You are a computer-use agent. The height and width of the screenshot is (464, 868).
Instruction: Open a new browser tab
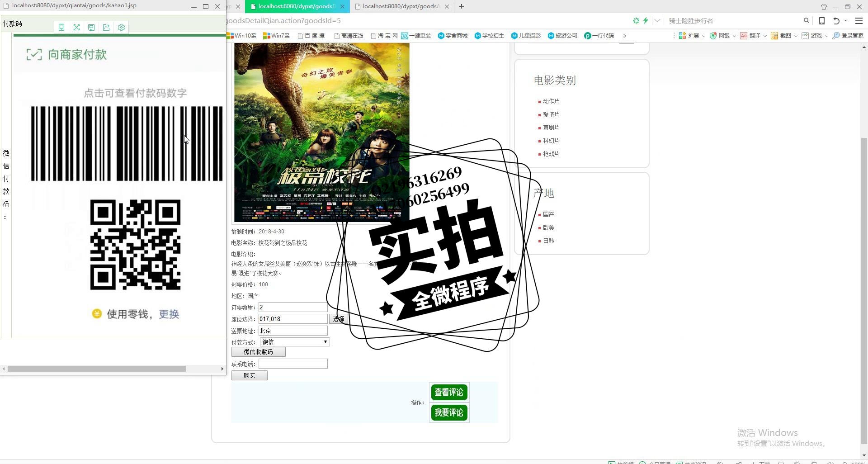[461, 6]
